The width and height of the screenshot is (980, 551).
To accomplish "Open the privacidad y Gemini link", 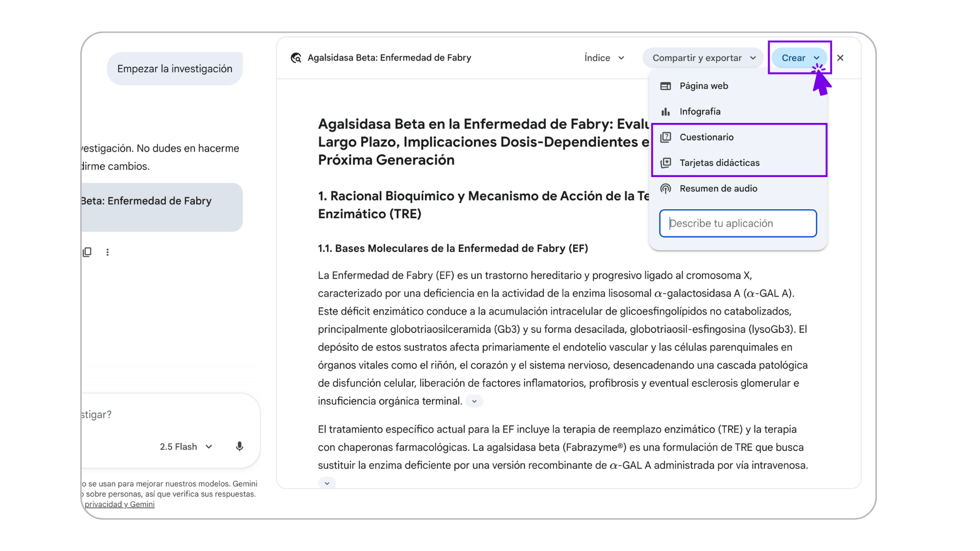I will click(119, 505).
